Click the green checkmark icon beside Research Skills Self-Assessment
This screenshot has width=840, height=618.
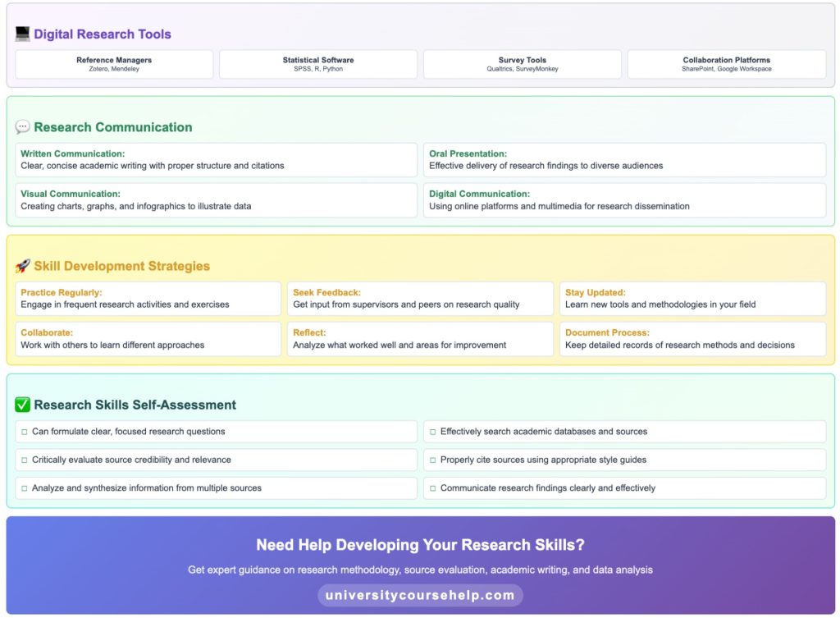click(x=23, y=404)
